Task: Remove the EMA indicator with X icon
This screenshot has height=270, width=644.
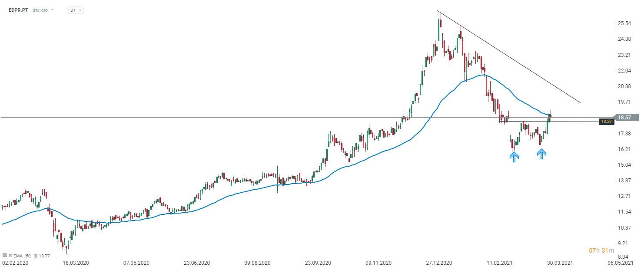Action: click(10, 255)
